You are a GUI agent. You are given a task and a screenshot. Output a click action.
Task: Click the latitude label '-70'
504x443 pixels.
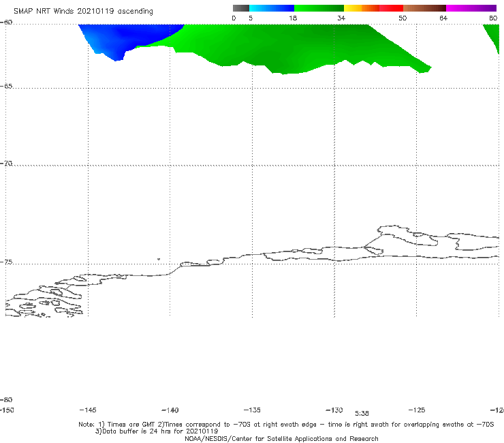click(6, 163)
